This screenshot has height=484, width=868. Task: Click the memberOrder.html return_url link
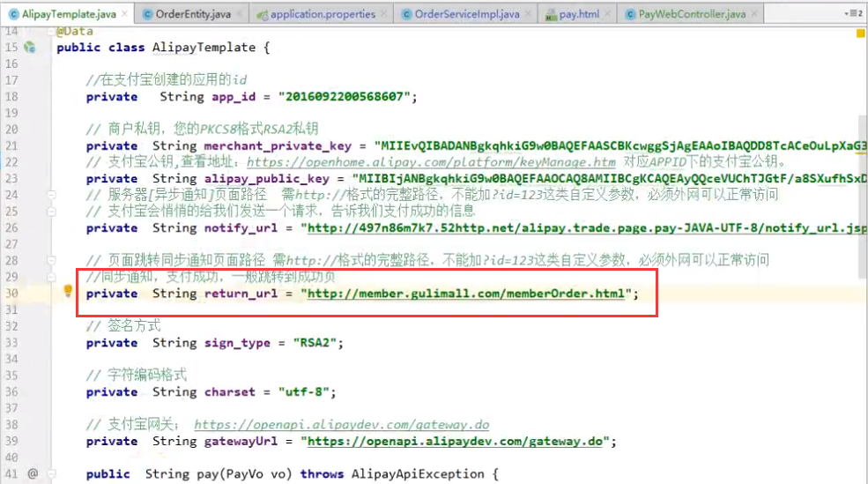click(x=465, y=294)
